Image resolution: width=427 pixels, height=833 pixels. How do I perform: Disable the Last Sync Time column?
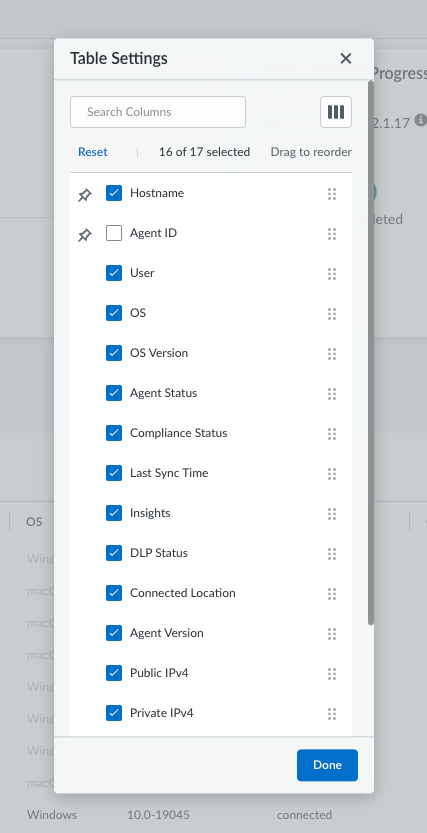coord(114,473)
